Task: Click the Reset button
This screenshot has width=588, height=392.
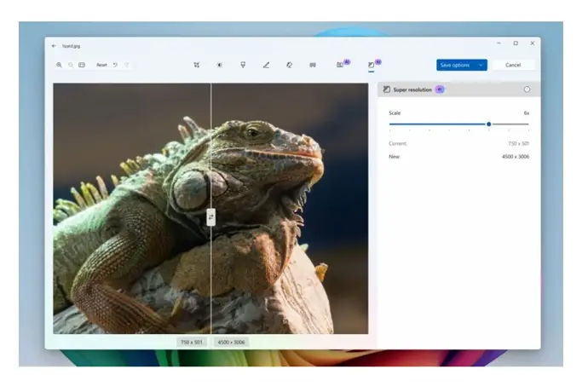Action: [x=101, y=65]
